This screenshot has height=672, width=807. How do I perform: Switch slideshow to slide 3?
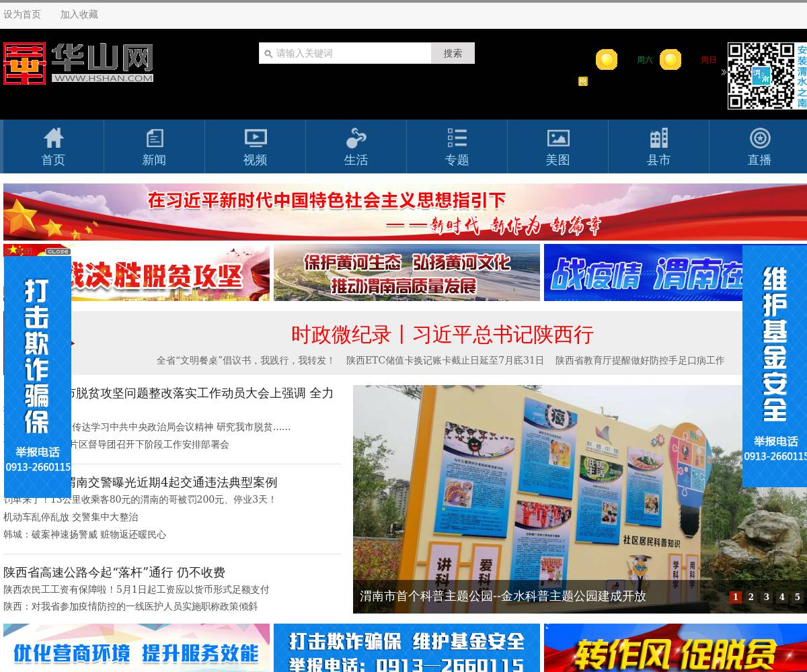click(x=767, y=597)
